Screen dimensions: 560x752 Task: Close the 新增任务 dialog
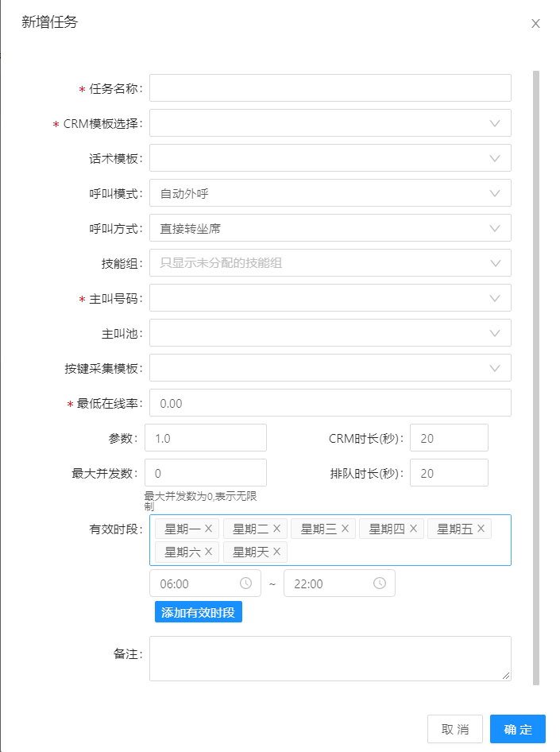pyautogui.click(x=535, y=24)
